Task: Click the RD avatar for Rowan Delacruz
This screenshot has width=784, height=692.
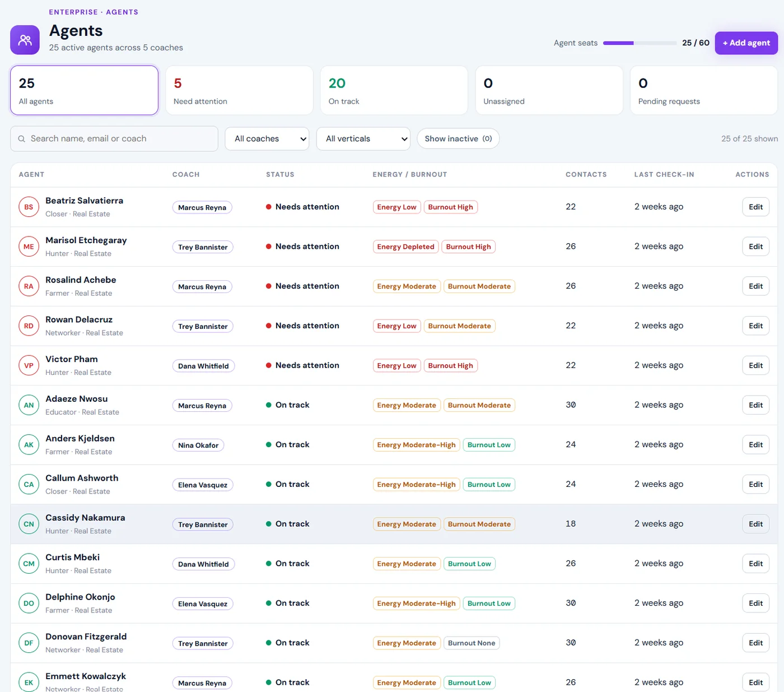Action: pos(29,326)
